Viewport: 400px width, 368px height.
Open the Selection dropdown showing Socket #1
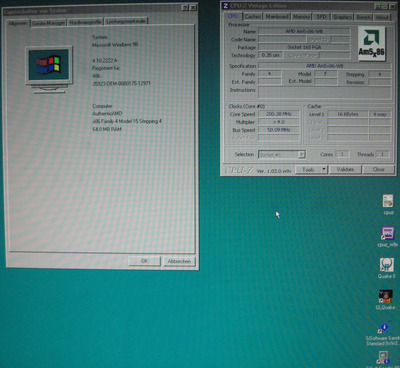coord(282,155)
